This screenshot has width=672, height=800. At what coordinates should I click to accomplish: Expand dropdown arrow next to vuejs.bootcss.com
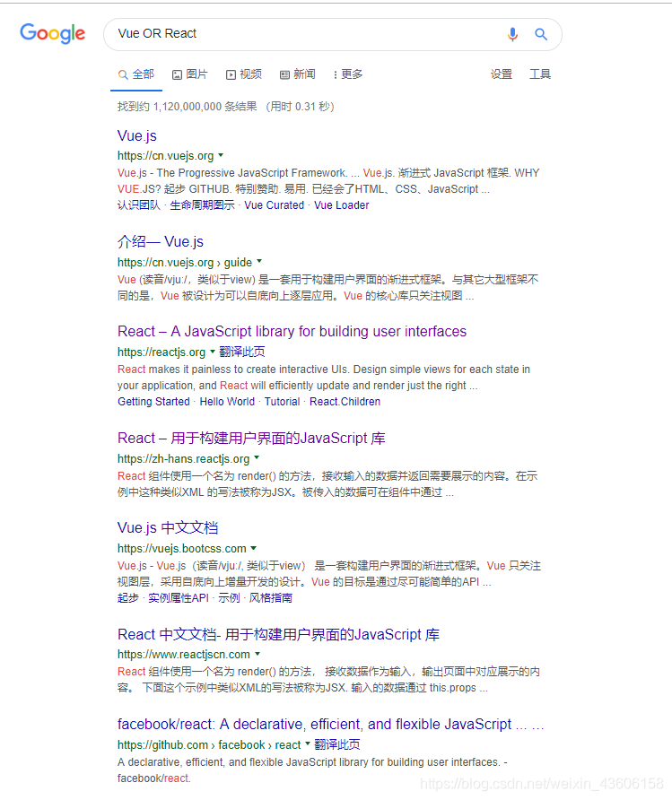click(254, 548)
